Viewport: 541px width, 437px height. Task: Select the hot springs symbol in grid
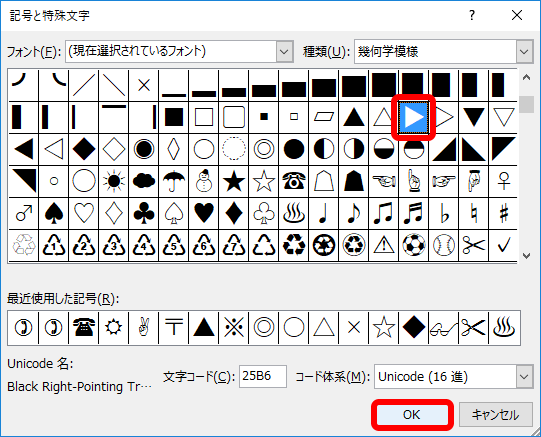[294, 213]
